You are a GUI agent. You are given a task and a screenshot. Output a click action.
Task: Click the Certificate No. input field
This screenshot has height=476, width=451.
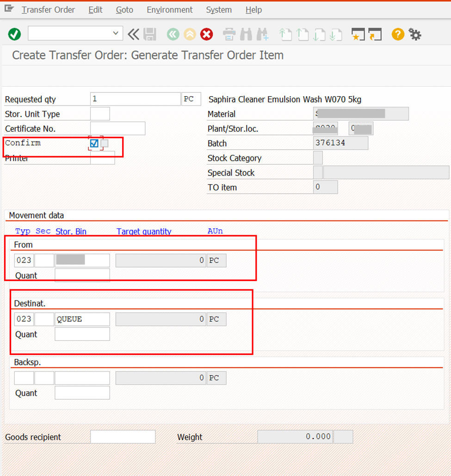[117, 128]
